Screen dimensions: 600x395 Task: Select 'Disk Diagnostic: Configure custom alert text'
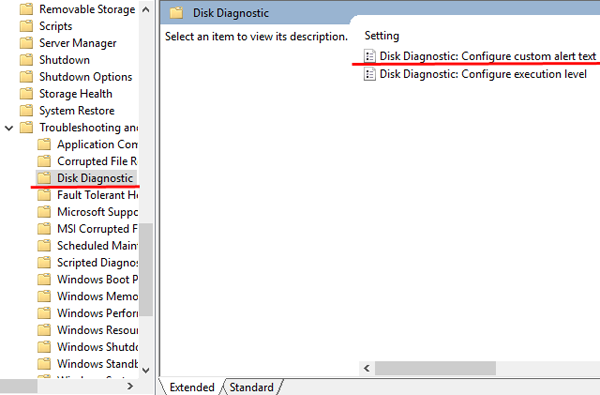488,56
